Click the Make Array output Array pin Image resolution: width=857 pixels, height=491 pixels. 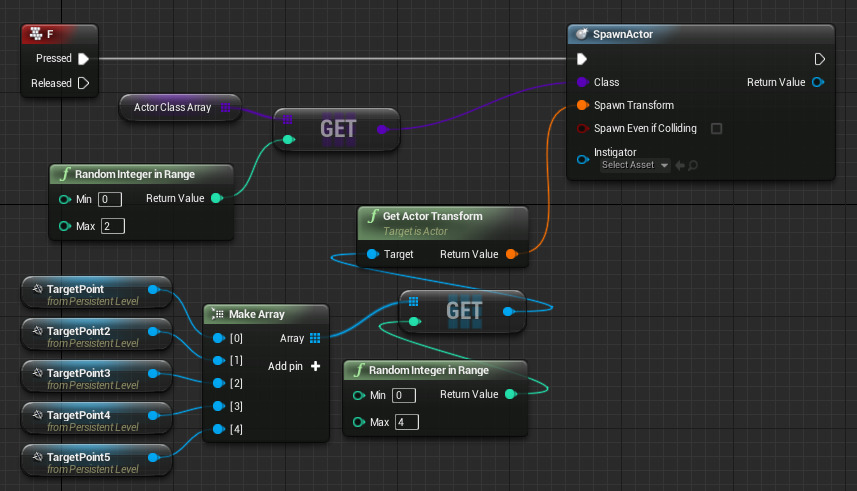point(315,338)
